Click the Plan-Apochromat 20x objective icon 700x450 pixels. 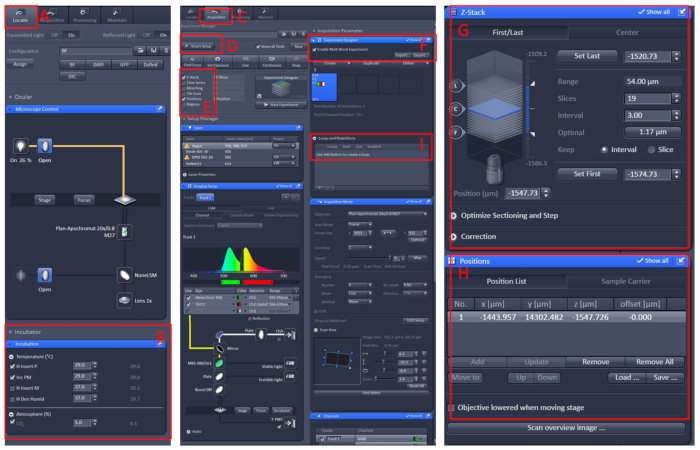125,232
